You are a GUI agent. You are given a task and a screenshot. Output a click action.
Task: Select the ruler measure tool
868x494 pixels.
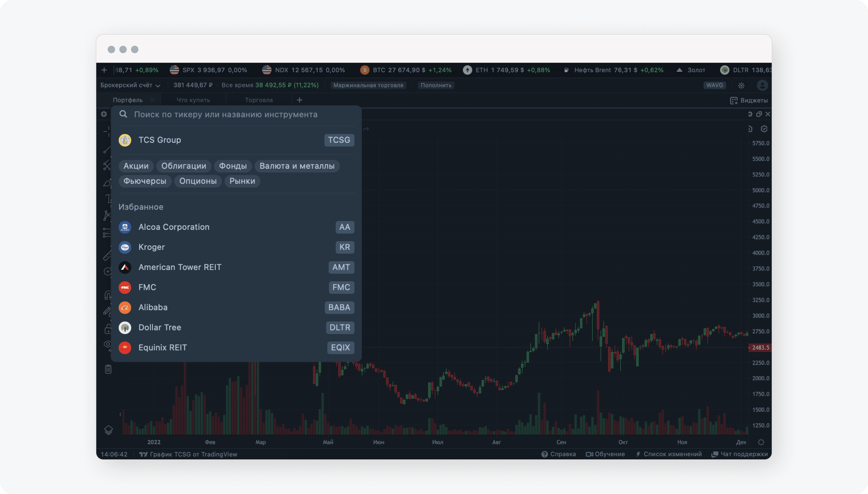(x=107, y=255)
